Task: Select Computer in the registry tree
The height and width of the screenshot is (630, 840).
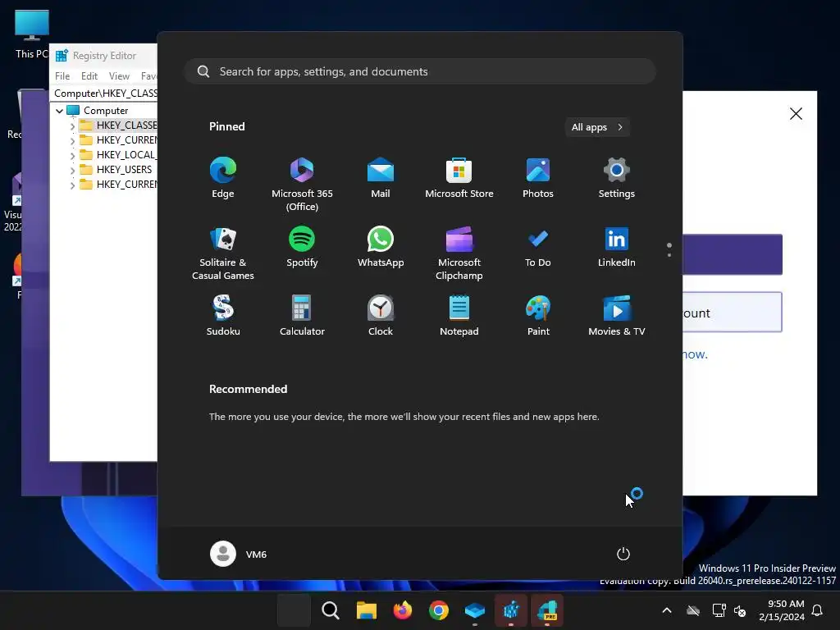Action: click(x=106, y=111)
